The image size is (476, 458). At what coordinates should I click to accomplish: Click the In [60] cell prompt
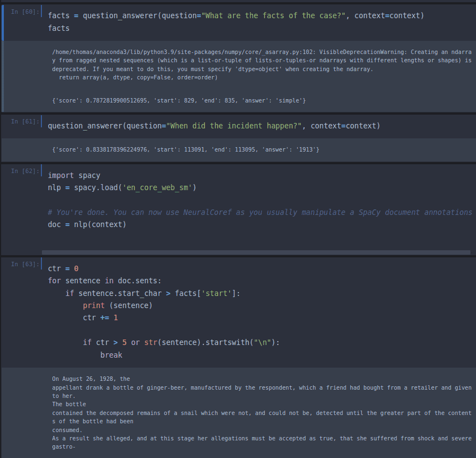pos(25,12)
